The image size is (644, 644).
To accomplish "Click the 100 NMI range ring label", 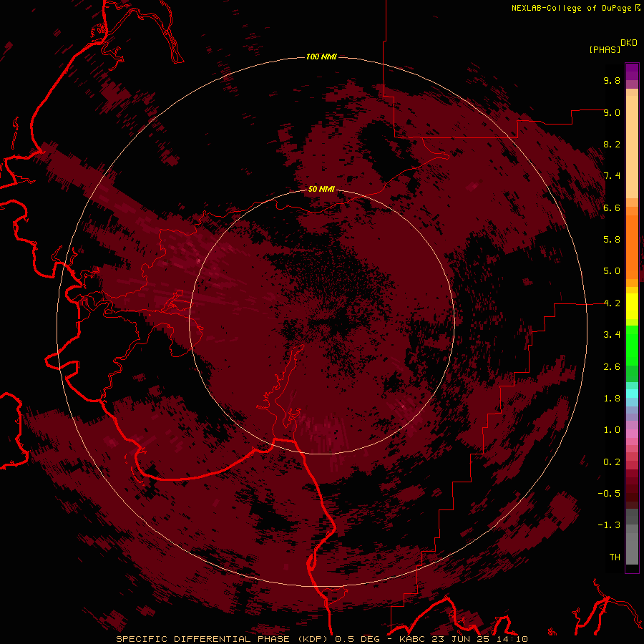I will coord(321,57).
